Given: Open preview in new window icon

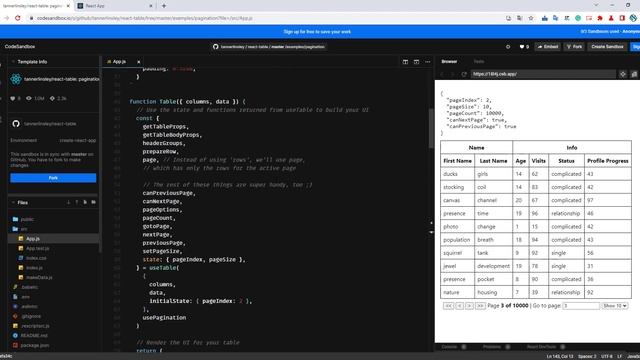Looking at the screenshot, I should pos(634,74).
